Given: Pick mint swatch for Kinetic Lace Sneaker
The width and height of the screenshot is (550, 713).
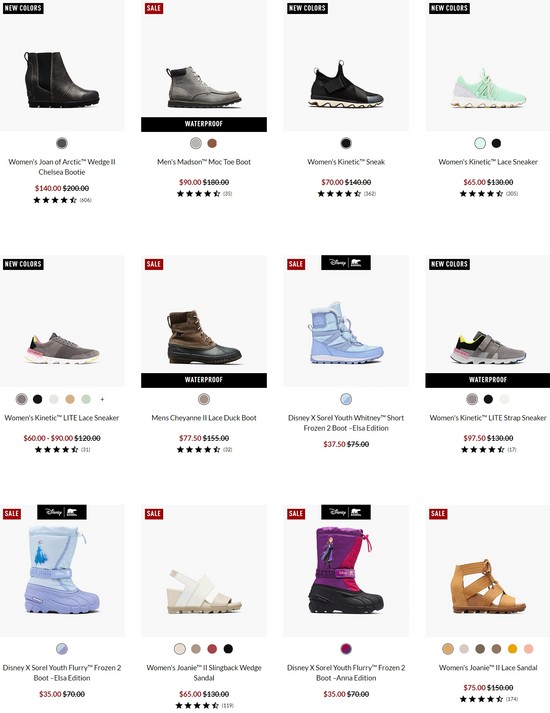Looking at the screenshot, I should tap(480, 143).
